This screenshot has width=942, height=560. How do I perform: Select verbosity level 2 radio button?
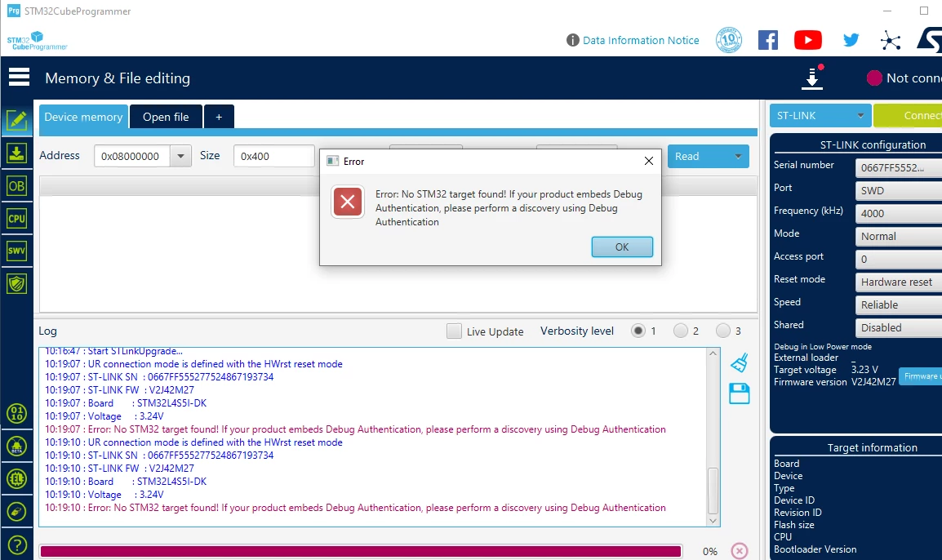(680, 331)
